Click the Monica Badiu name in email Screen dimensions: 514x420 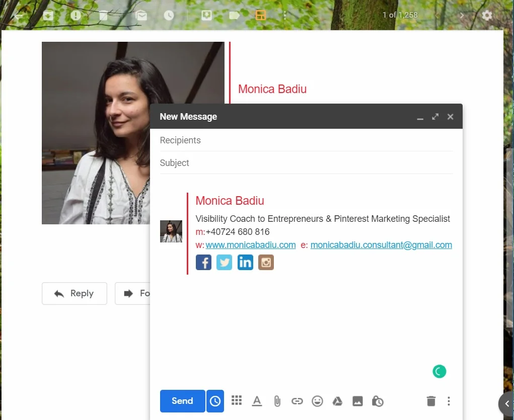[272, 89]
